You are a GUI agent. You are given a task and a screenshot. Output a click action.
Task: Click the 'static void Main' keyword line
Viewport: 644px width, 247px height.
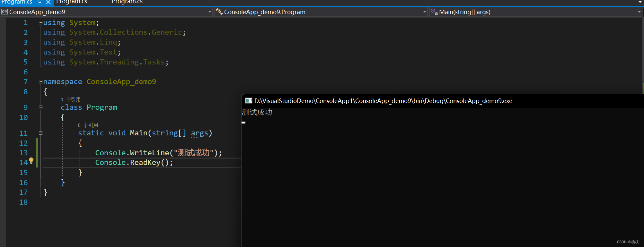coord(145,133)
